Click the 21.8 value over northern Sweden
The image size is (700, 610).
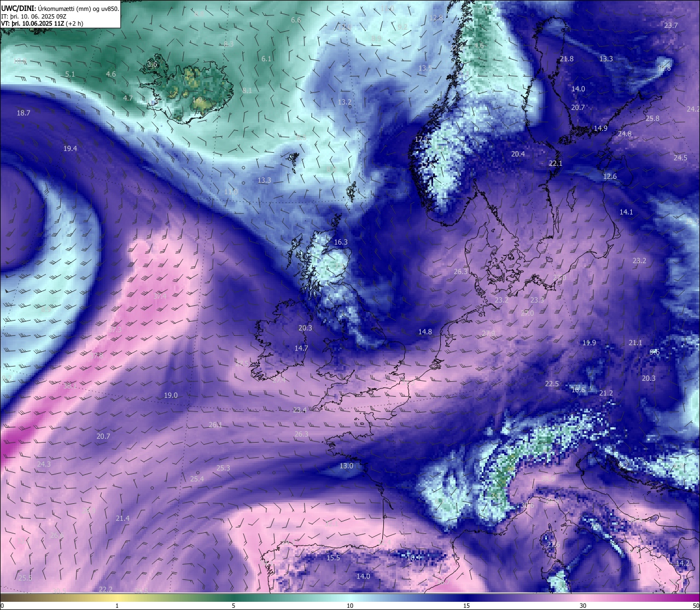(567, 59)
